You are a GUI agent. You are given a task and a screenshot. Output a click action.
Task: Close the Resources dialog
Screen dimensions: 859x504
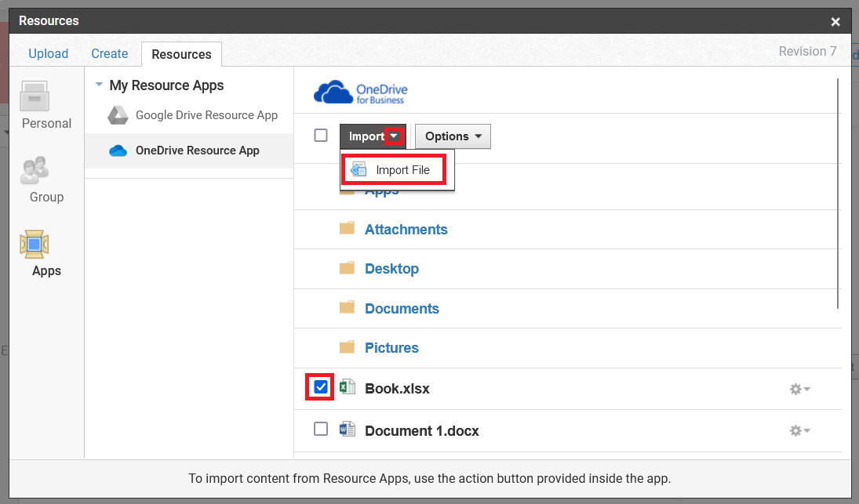pyautogui.click(x=835, y=21)
